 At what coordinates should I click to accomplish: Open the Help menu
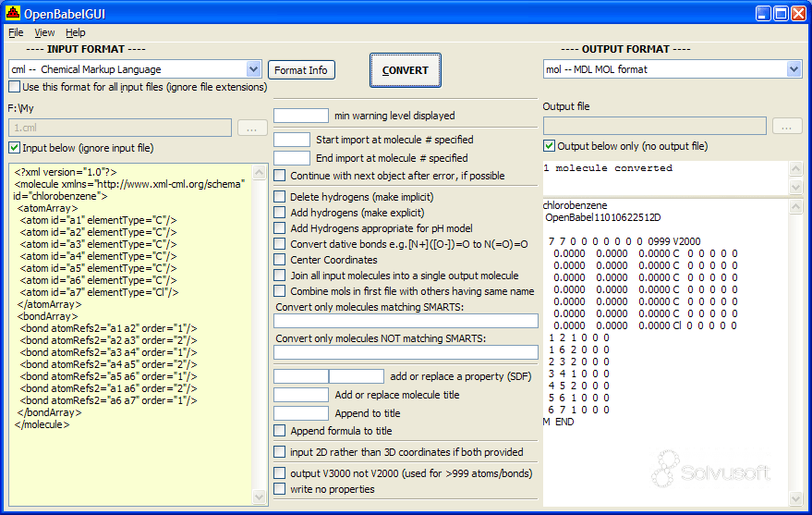[x=76, y=32]
